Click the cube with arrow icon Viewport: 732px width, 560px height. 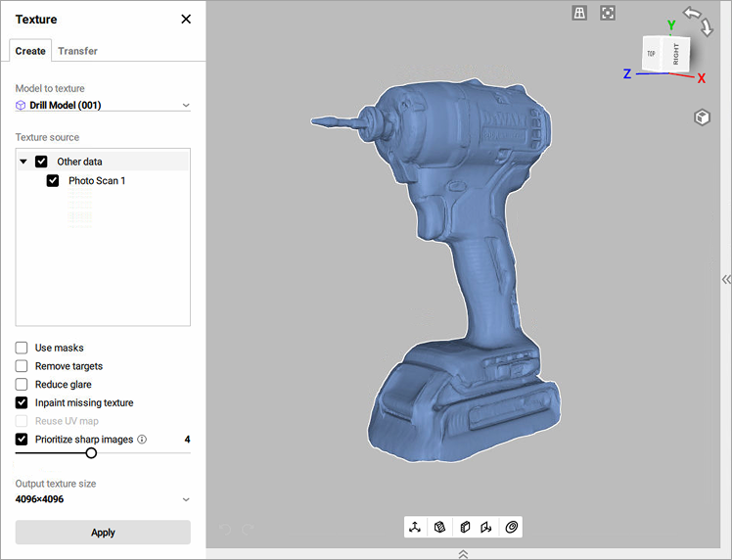coord(487,528)
